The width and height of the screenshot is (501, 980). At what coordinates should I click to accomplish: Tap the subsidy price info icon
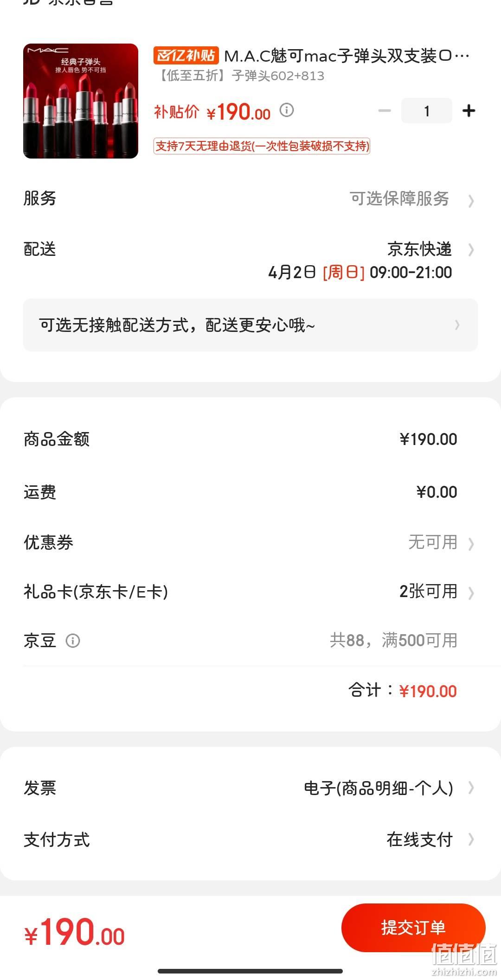pos(287,110)
